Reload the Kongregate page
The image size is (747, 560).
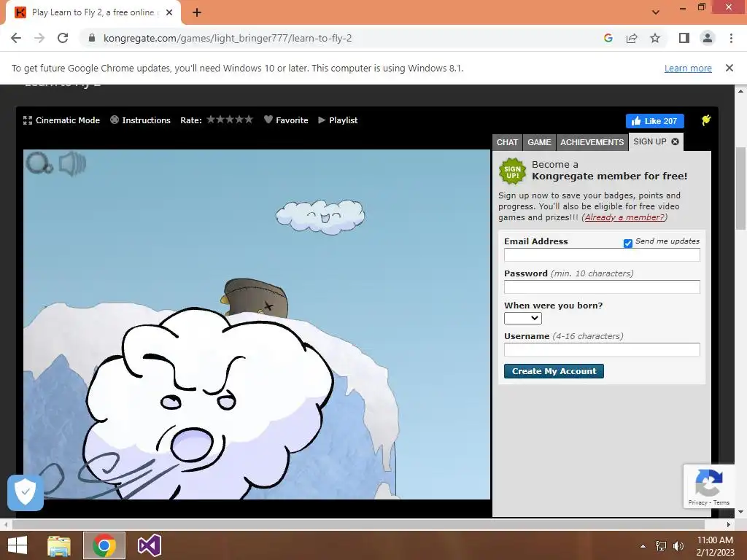[x=63, y=38]
